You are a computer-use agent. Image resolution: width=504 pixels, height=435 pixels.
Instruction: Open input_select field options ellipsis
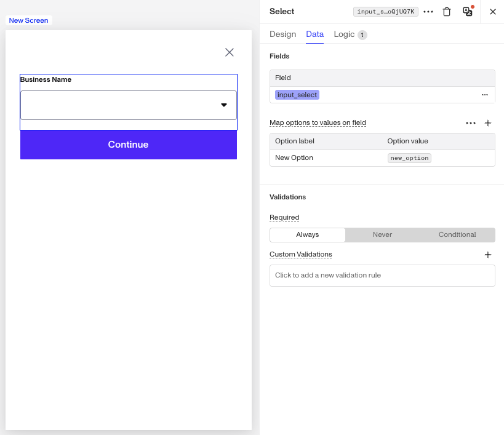(485, 95)
